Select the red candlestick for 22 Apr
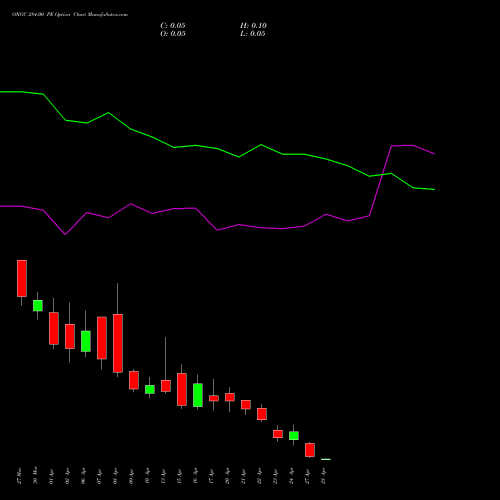 [262, 414]
